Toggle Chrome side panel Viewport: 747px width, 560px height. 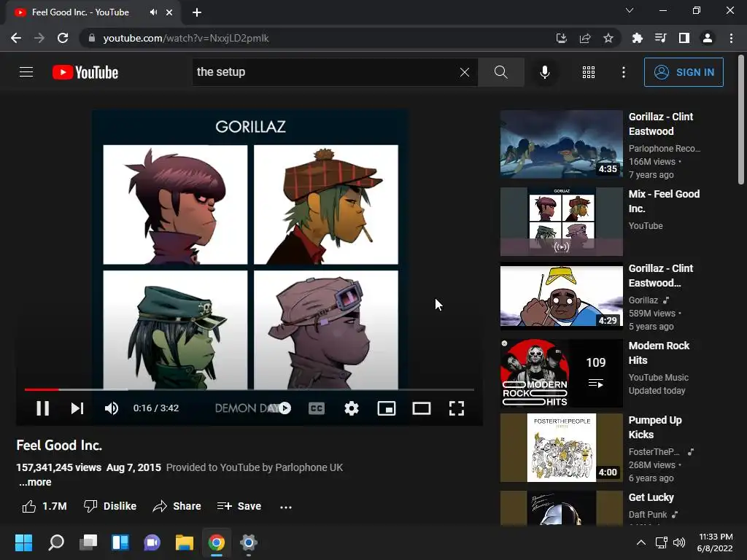coord(684,38)
